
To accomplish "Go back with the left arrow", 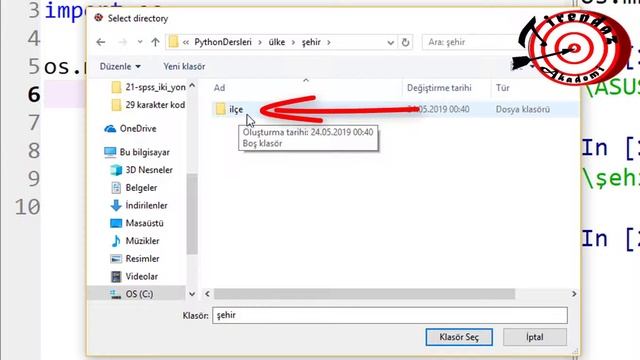I will coord(101,42).
